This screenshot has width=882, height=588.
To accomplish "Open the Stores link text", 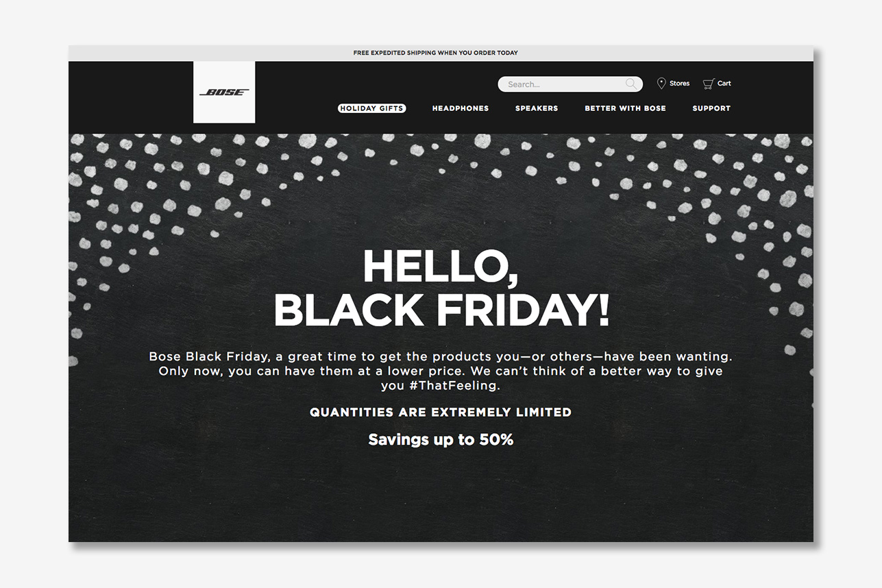I will point(679,84).
